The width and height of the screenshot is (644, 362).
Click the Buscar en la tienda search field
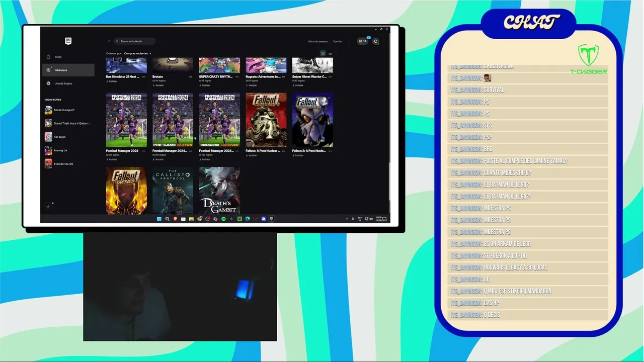(x=134, y=41)
